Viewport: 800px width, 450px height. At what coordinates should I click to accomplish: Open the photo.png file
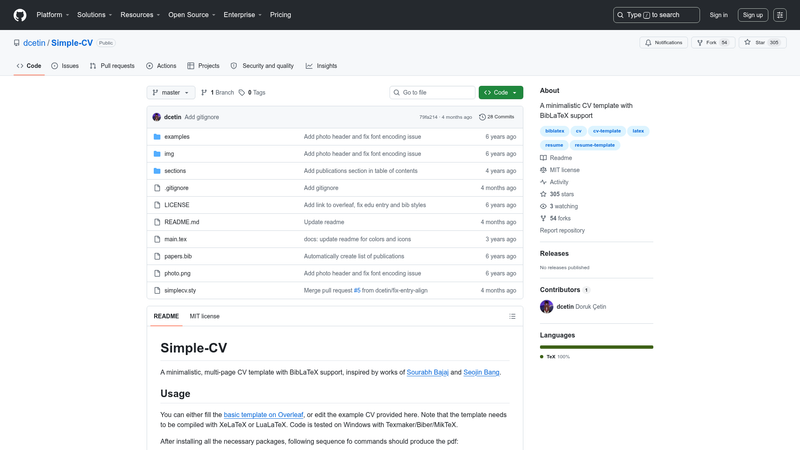[x=178, y=273]
